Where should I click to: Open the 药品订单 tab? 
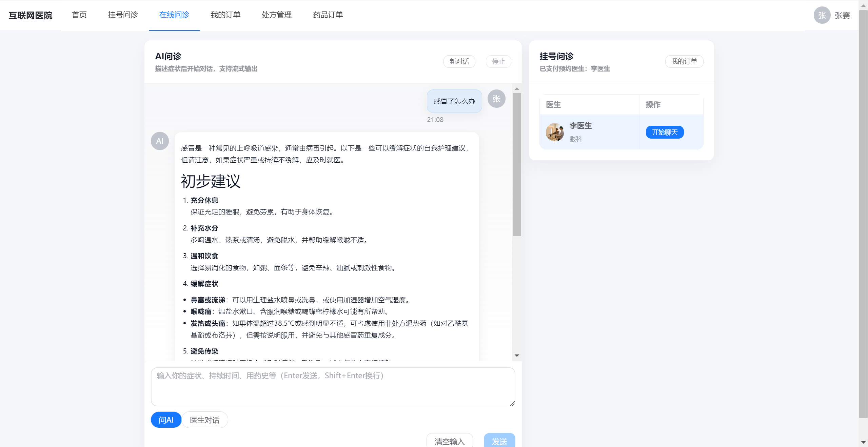pos(328,15)
